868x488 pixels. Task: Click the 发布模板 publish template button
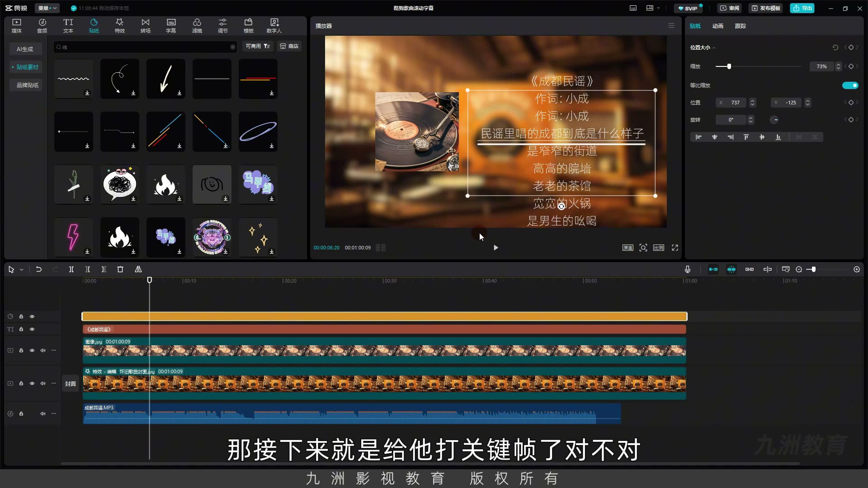pyautogui.click(x=766, y=8)
